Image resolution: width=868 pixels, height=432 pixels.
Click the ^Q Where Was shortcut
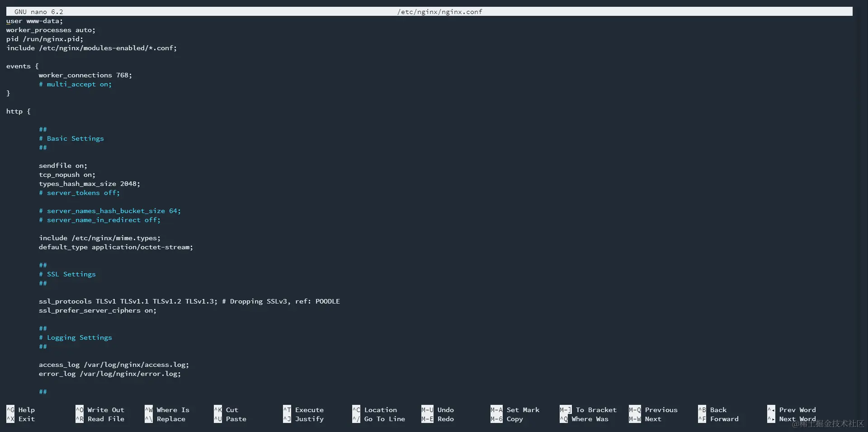click(584, 419)
